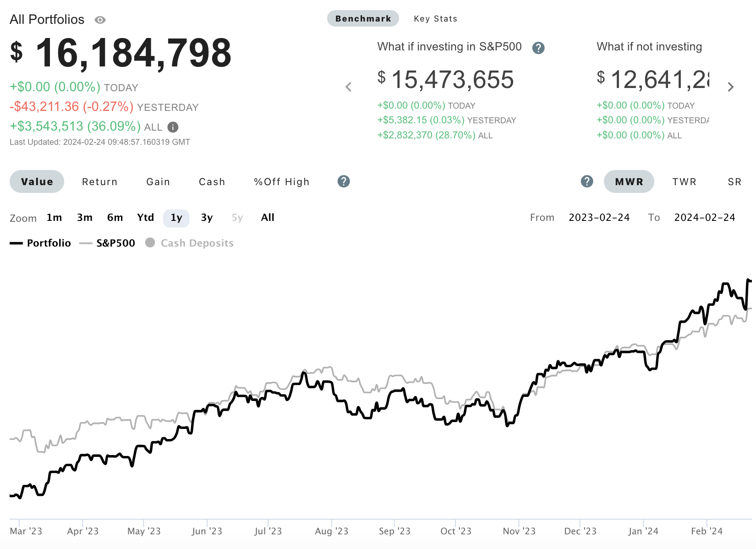Click the To date field showing 2024-02-24
756x549 pixels.
(705, 217)
